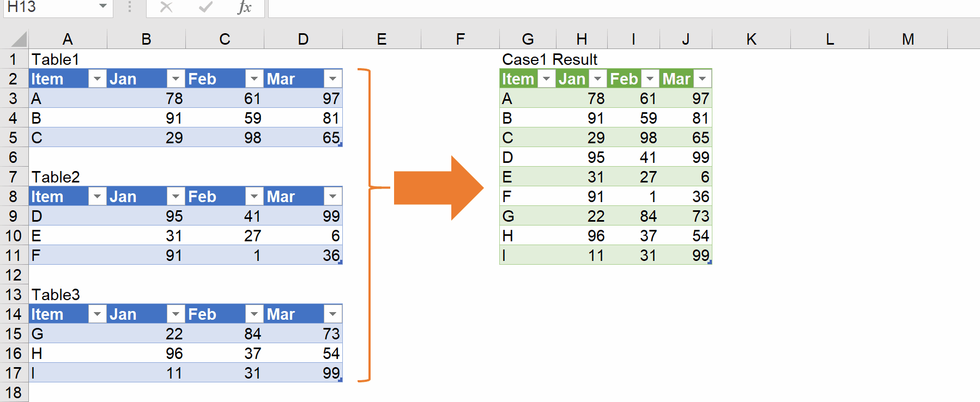Click the Insert Function fx icon
This screenshot has height=402, width=980.
[x=245, y=7]
